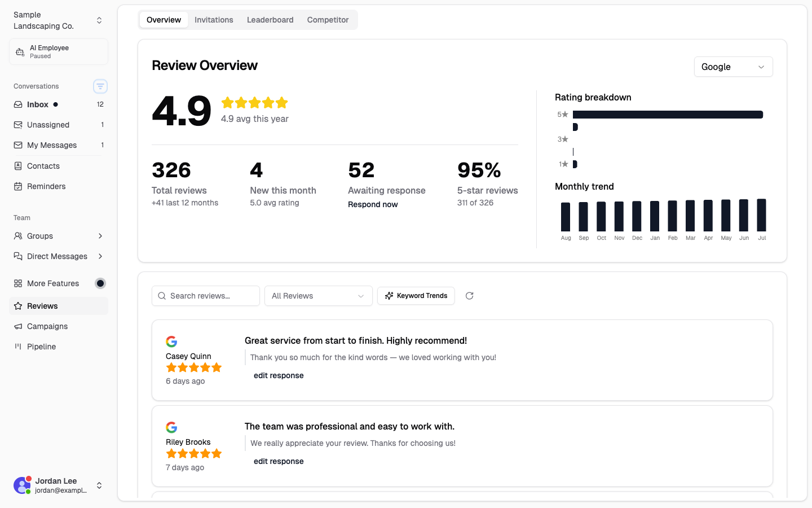
Task: Click the 4 New this month stat
Action: [x=283, y=184]
